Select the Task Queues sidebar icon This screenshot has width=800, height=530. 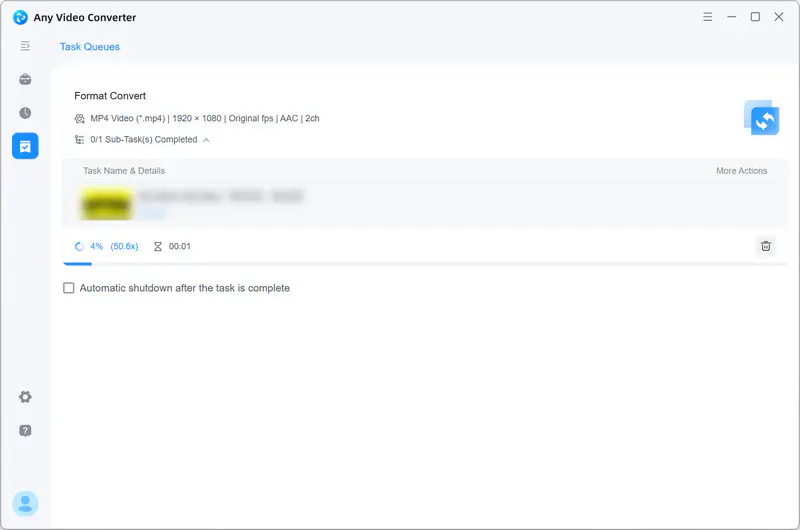[x=25, y=146]
